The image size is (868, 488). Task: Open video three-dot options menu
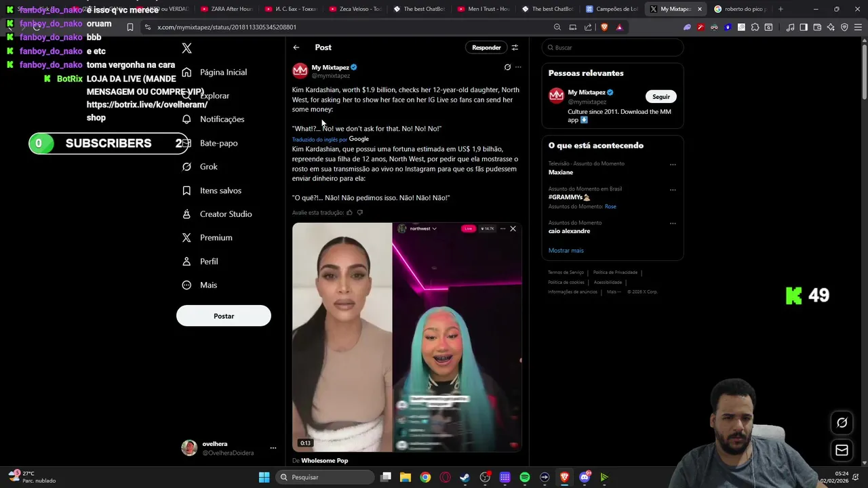(502, 228)
